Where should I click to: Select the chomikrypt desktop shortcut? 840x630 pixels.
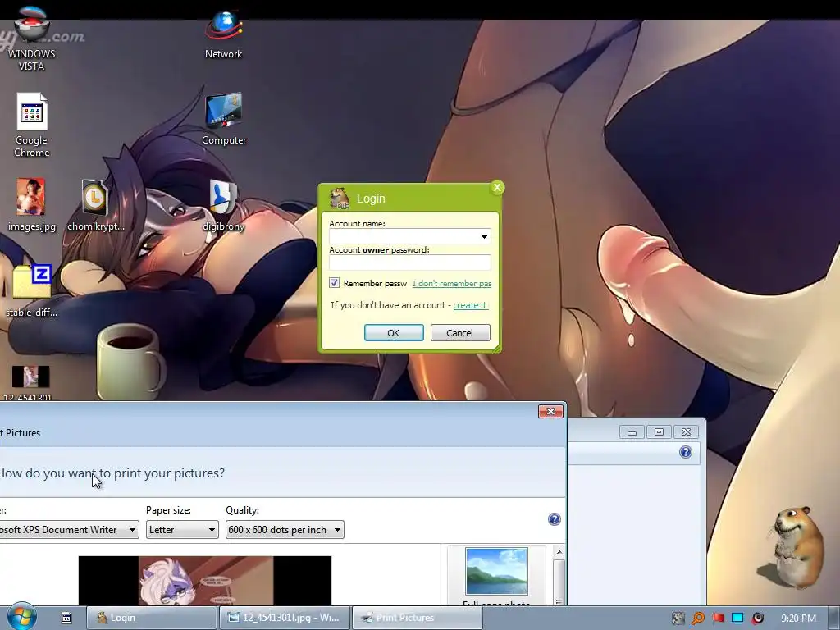point(95,204)
